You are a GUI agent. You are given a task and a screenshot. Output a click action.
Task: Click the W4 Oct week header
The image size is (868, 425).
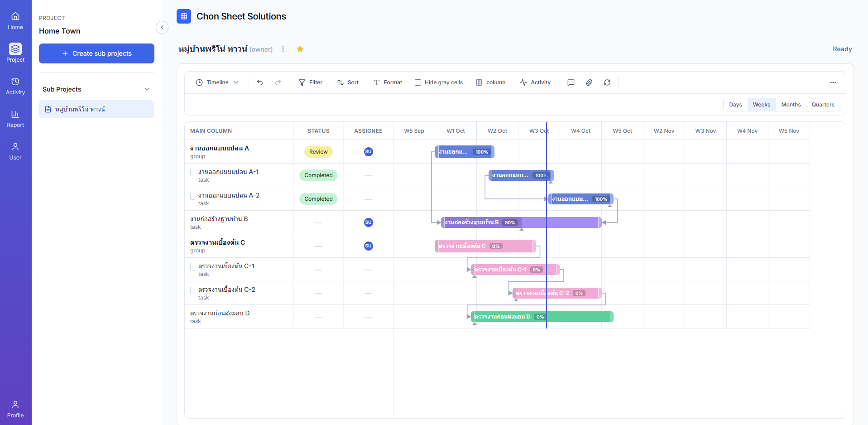[580, 131]
